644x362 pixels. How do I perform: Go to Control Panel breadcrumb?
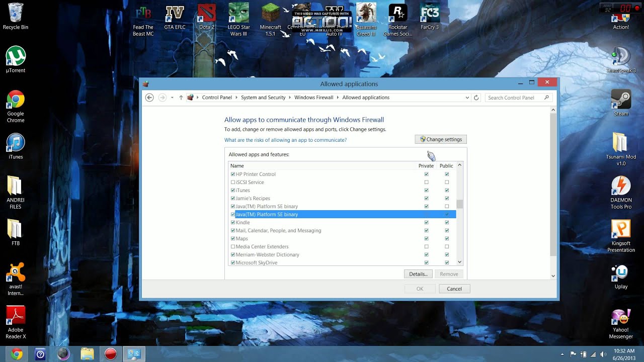pyautogui.click(x=217, y=98)
